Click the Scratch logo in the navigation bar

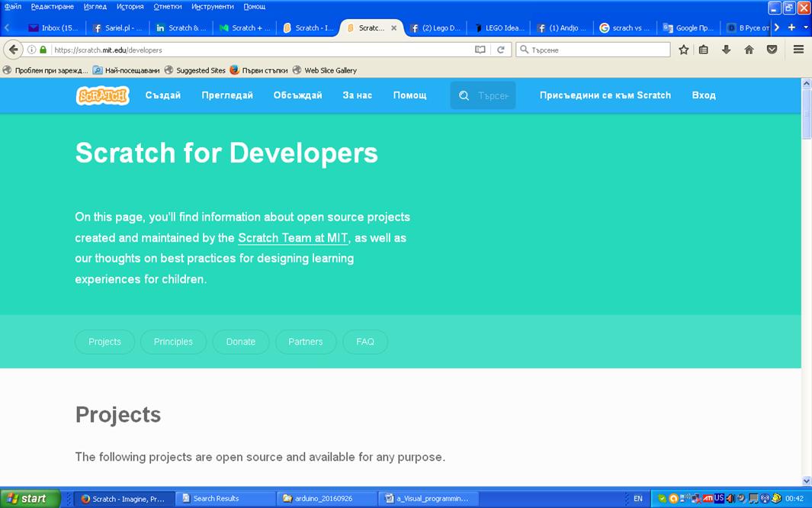(102, 95)
